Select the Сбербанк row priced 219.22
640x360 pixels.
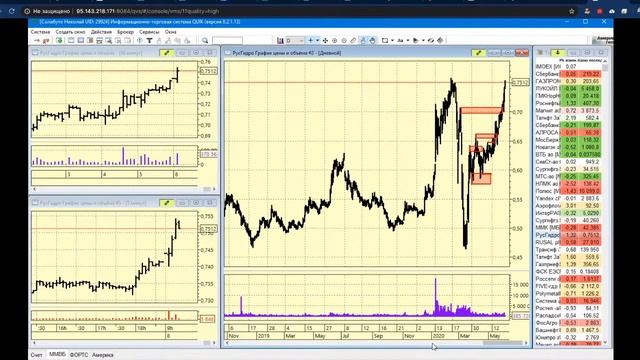[x=568, y=74]
